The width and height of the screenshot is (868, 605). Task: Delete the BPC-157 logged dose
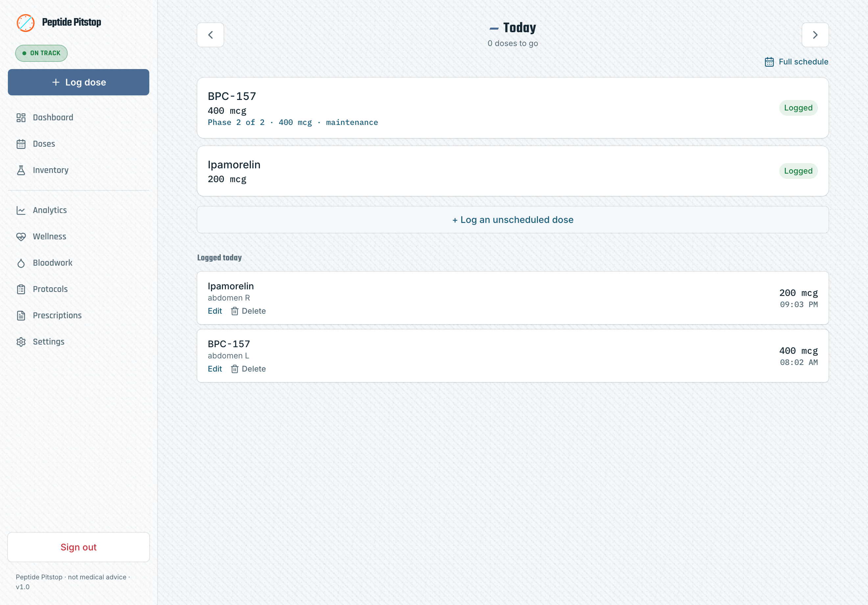[248, 369]
